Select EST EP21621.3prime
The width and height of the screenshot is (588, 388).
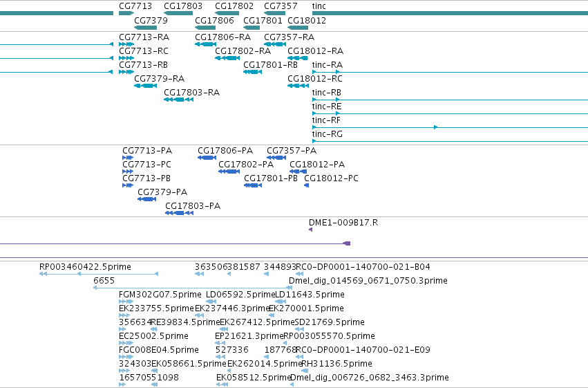220,343
